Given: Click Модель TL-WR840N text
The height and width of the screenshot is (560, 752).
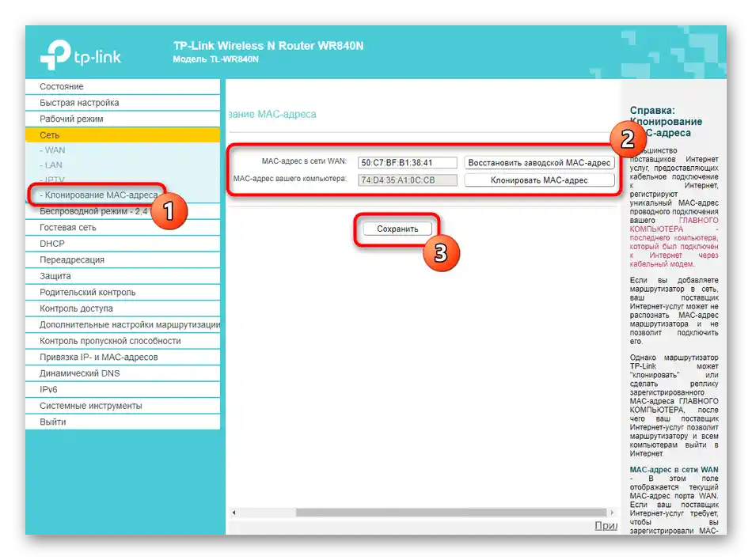Looking at the screenshot, I should 216,59.
